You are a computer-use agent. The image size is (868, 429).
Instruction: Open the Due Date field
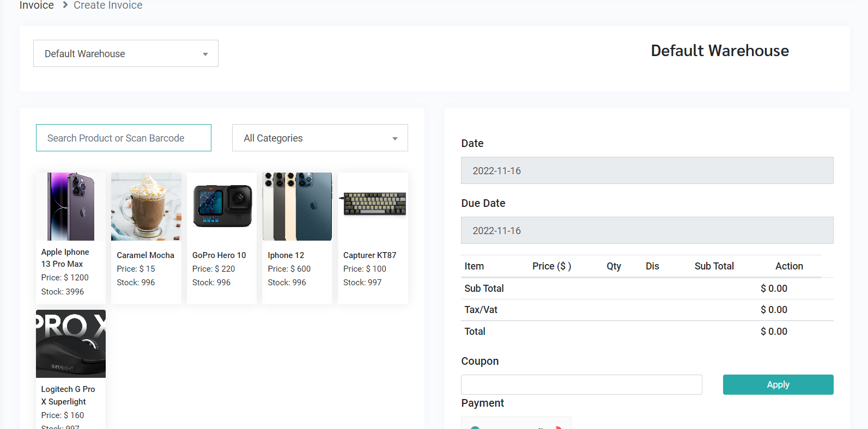tap(647, 230)
